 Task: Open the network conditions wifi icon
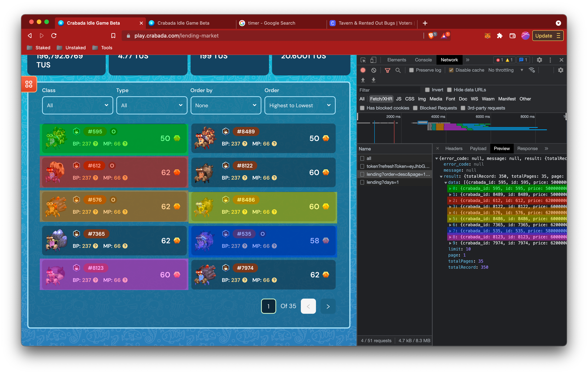coord(532,70)
